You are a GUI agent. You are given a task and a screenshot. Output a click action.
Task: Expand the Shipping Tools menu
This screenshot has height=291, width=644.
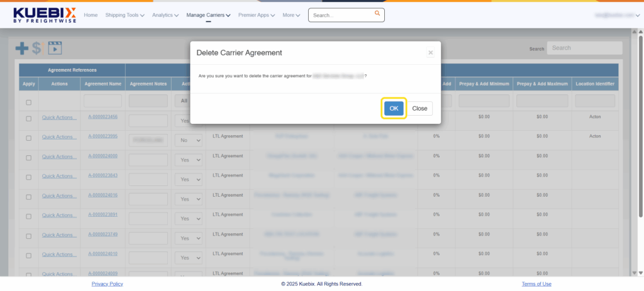(125, 14)
